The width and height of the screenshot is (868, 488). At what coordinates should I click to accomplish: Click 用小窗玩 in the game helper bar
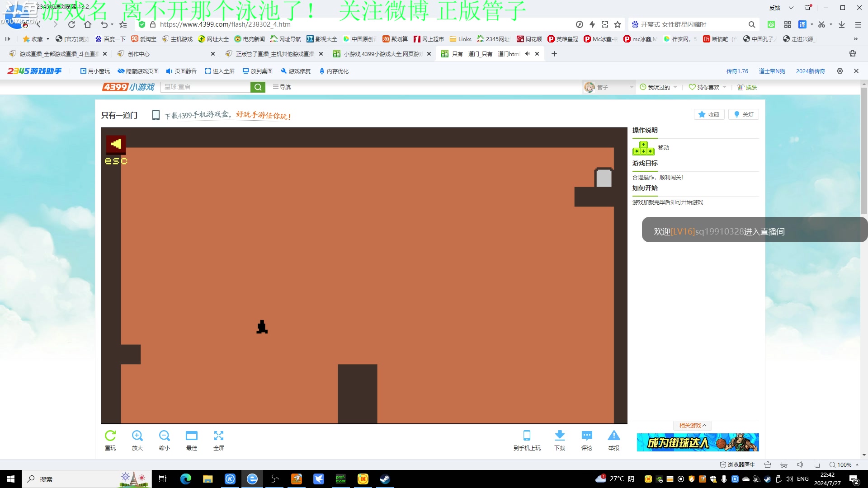click(x=95, y=71)
